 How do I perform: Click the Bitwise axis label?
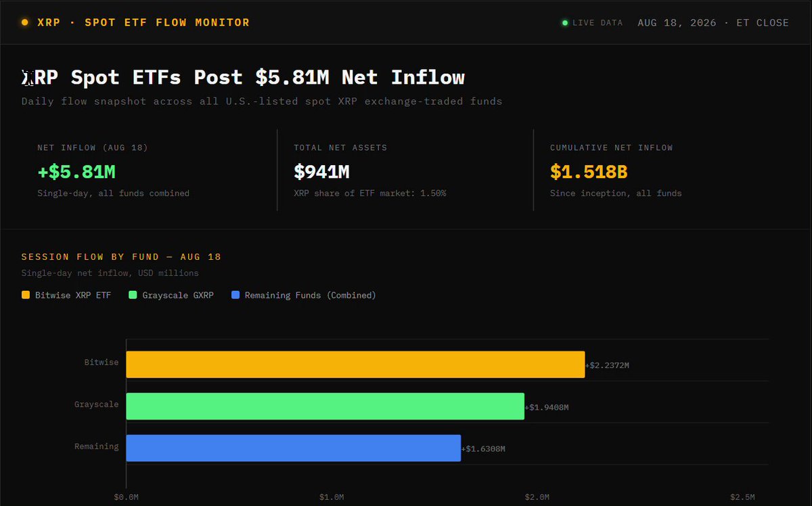(x=101, y=363)
